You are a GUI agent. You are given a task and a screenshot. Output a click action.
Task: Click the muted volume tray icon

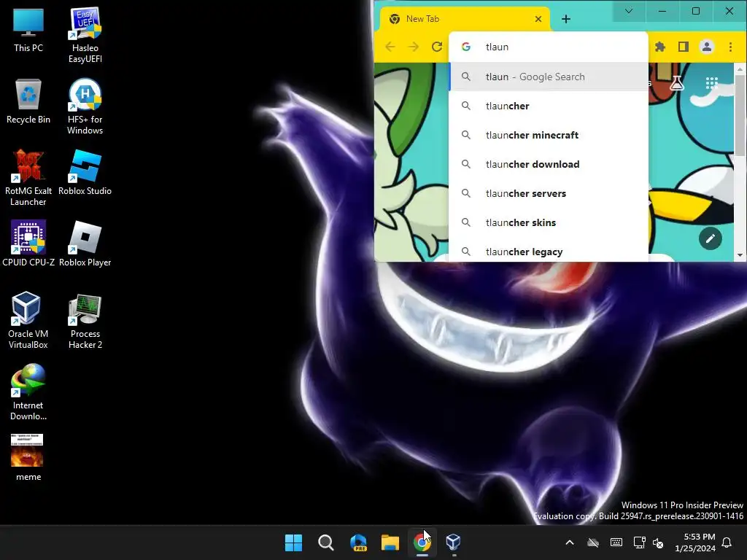tap(658, 542)
